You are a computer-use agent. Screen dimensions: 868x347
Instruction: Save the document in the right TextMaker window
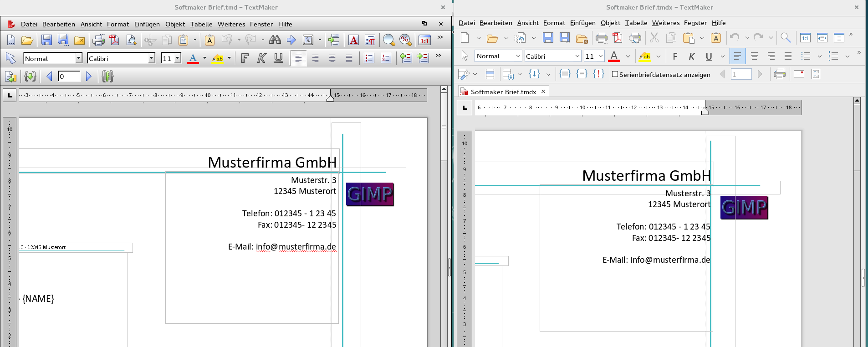548,37
